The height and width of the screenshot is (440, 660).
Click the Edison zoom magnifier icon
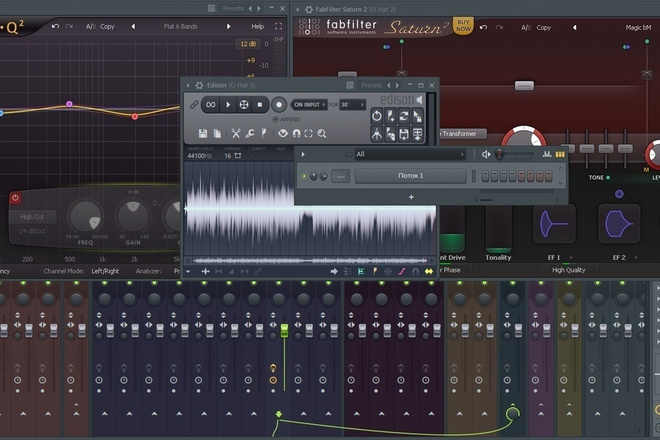[322, 133]
